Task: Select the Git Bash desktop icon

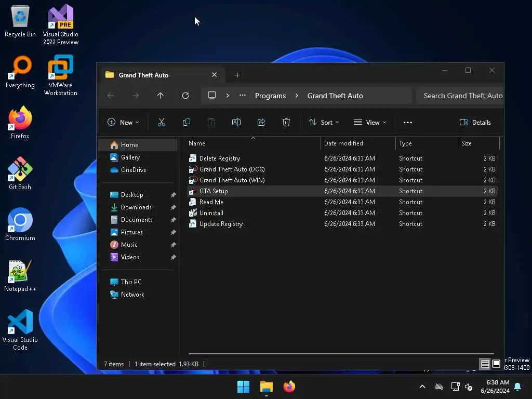Action: coord(20,174)
